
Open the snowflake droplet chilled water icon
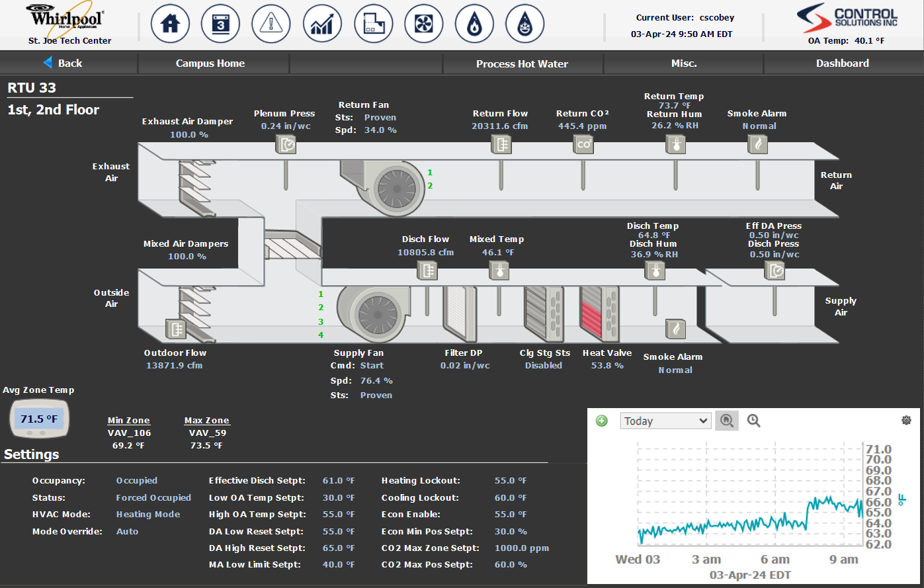[x=525, y=24]
